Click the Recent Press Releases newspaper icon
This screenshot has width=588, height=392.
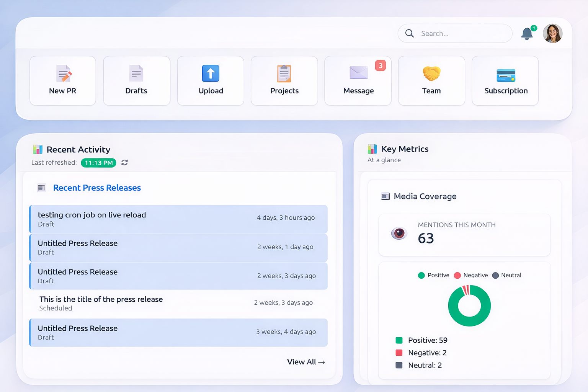click(x=41, y=188)
